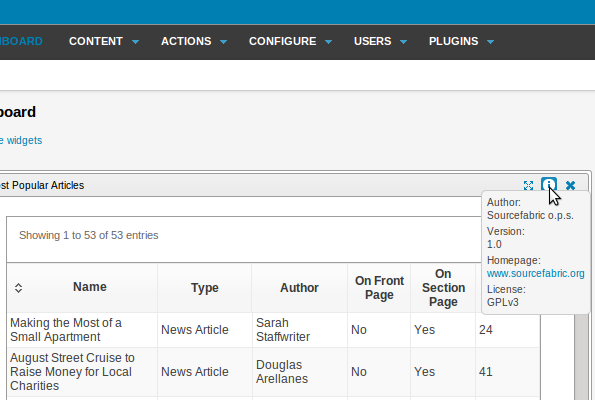
Task: Close the Most Popular Articles widget
Action: point(570,185)
